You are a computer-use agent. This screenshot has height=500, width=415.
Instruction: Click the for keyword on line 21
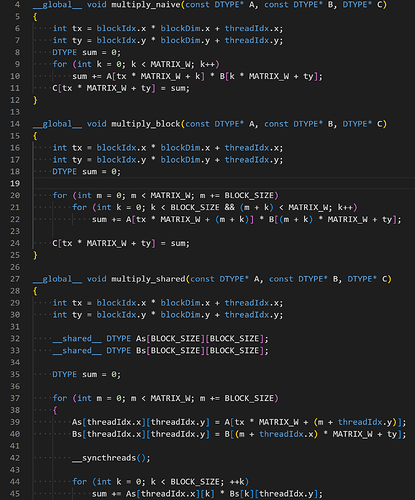80,208
